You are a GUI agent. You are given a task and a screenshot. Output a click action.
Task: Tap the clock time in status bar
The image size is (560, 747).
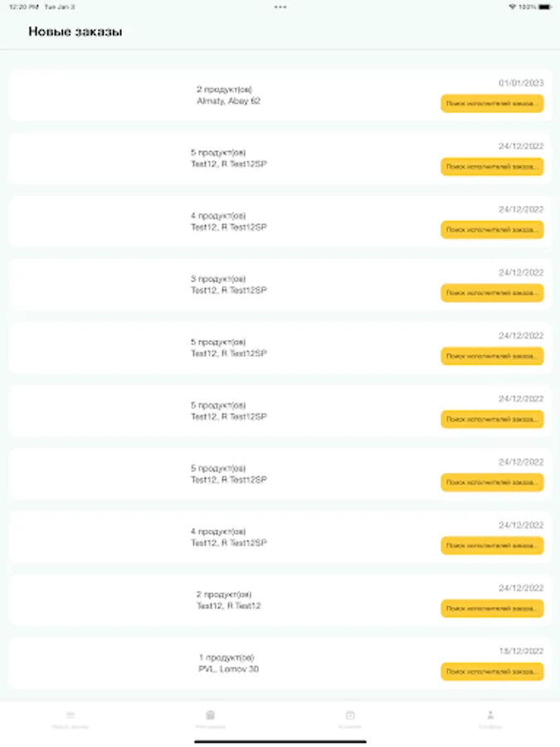[23, 7]
